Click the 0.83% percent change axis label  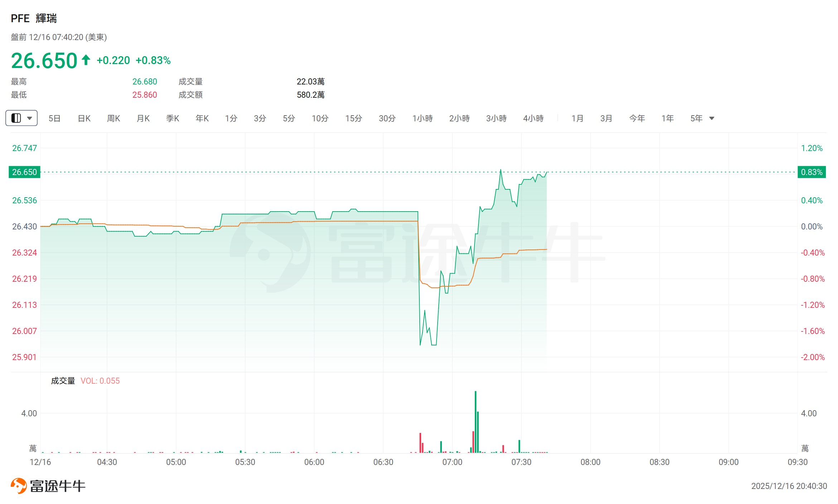click(x=811, y=172)
